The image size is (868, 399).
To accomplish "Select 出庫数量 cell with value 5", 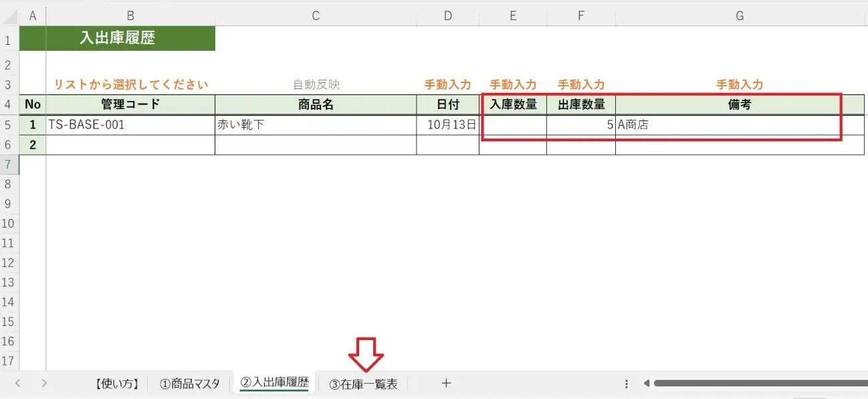I will click(581, 125).
